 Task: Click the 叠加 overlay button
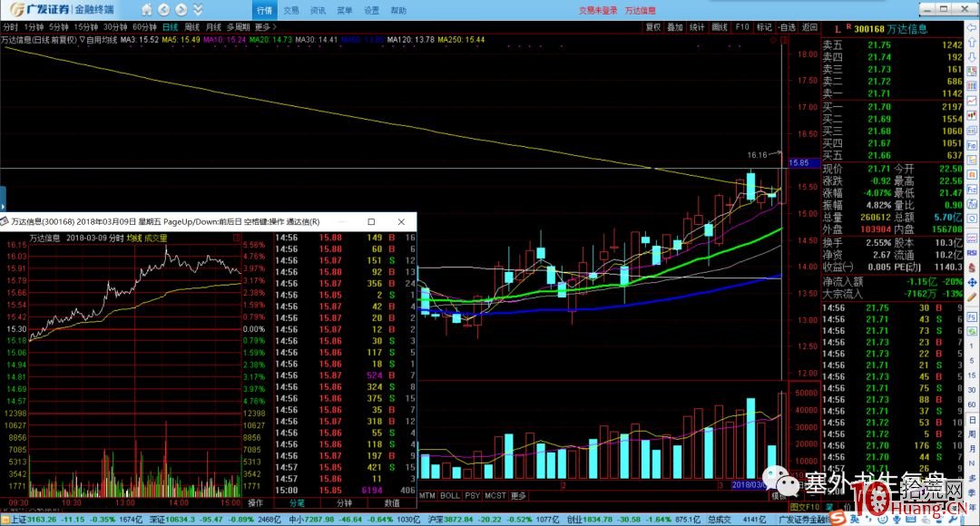675,27
